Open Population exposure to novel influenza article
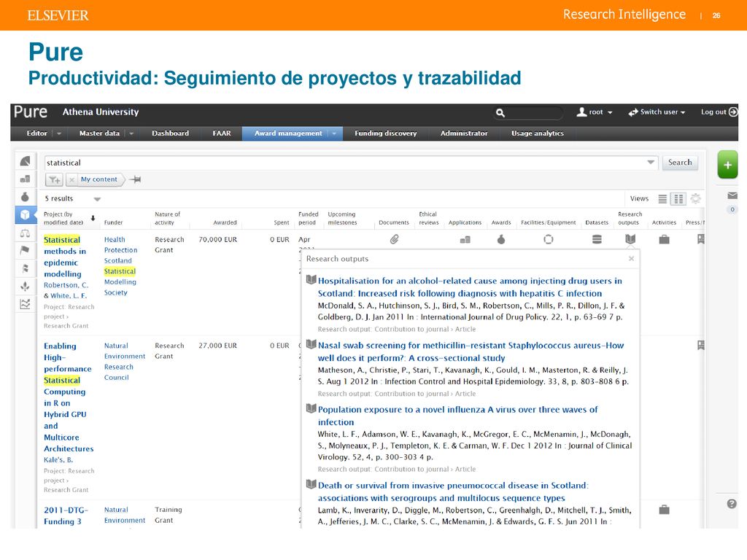 [457, 416]
